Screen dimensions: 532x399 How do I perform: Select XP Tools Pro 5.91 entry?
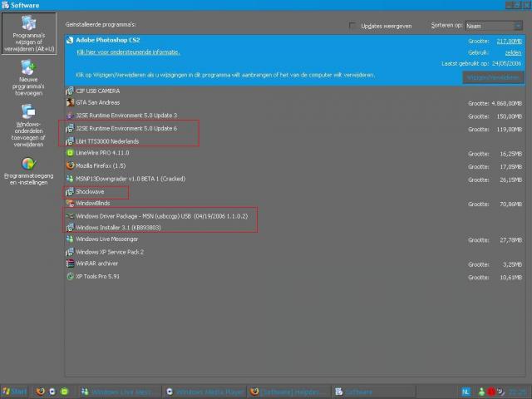tap(294, 277)
